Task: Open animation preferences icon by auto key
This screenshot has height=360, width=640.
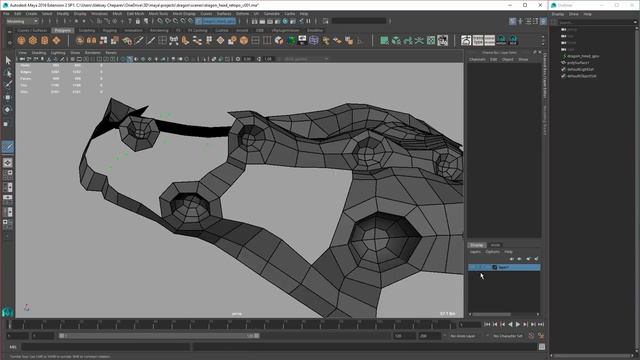Action: tap(541, 336)
